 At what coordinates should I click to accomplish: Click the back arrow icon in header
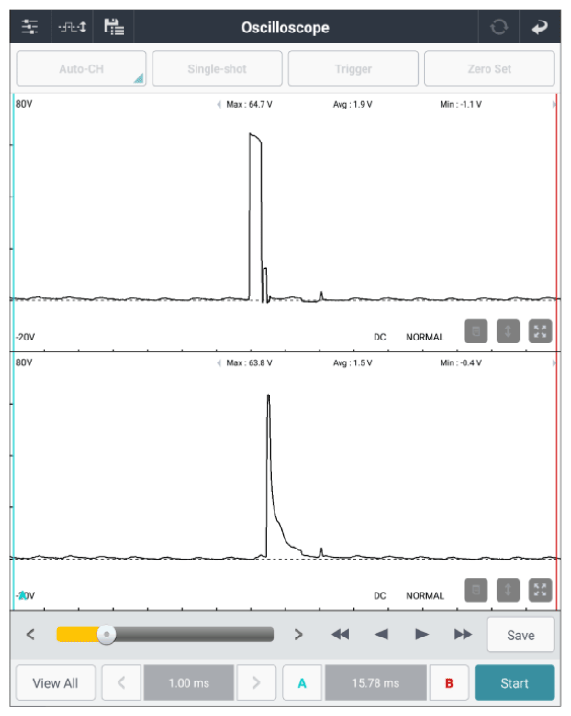pyautogui.click(x=539, y=27)
